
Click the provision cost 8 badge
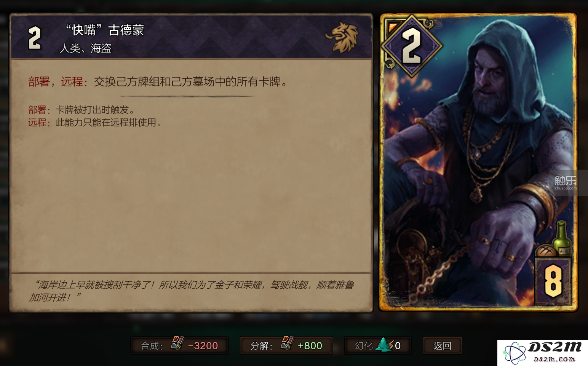553,282
